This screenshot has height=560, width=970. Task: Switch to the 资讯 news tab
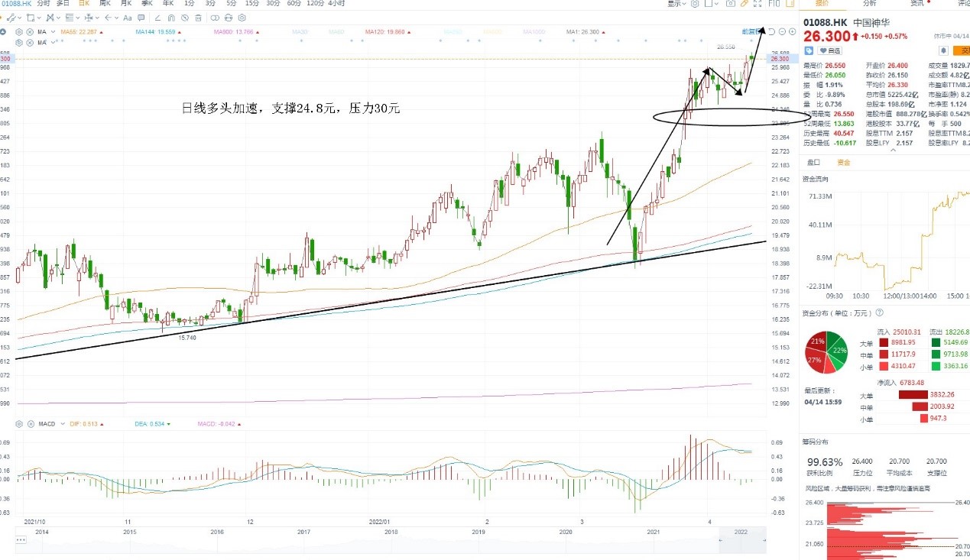point(916,4)
